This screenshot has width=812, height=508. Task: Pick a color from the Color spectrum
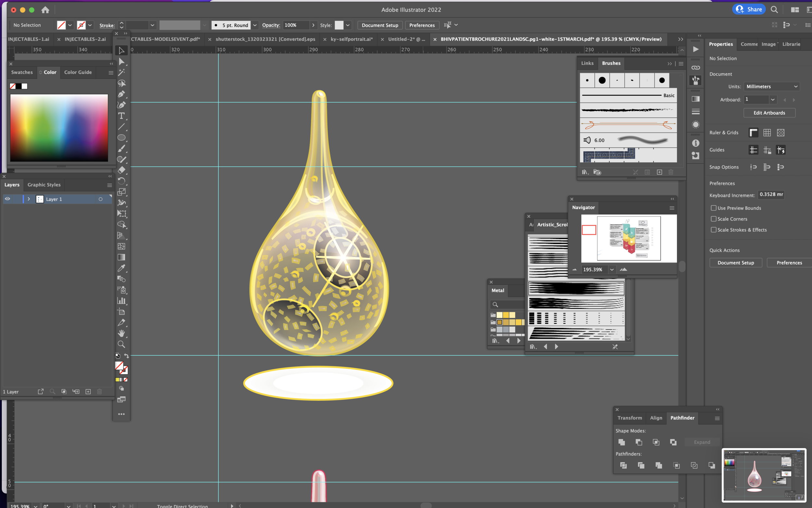(x=59, y=128)
